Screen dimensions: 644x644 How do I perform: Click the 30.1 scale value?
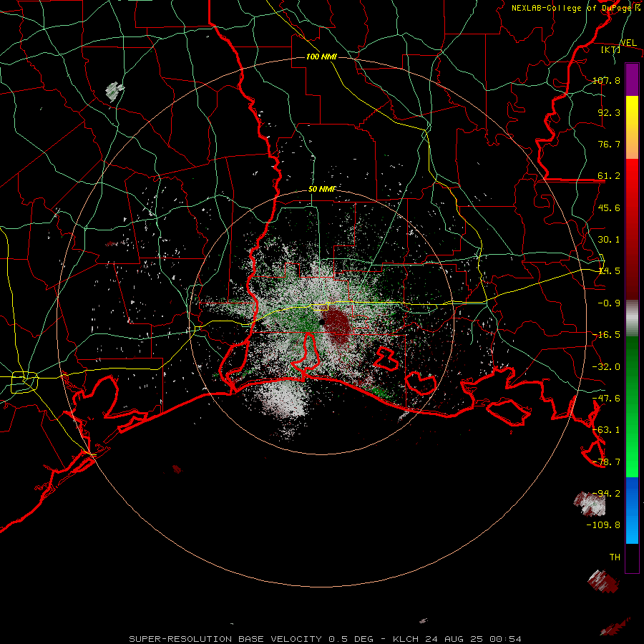point(609,240)
